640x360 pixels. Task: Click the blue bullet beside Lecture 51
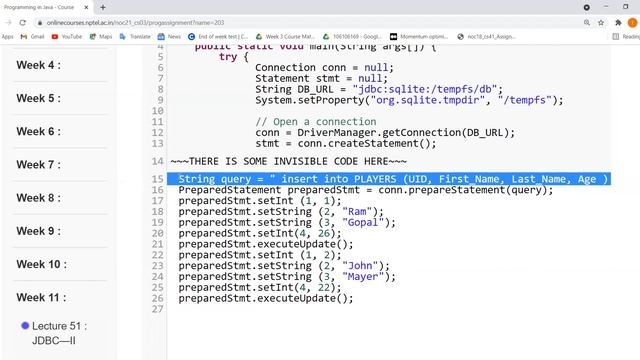pyautogui.click(x=25, y=326)
